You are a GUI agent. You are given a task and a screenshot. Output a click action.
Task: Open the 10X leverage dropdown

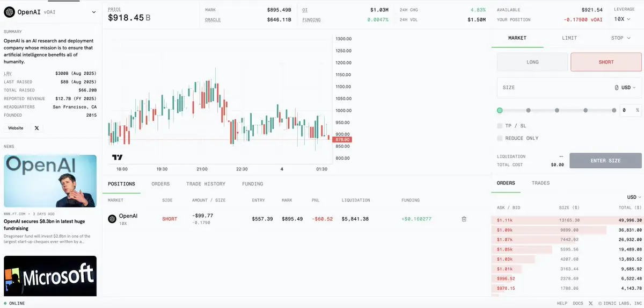[623, 19]
